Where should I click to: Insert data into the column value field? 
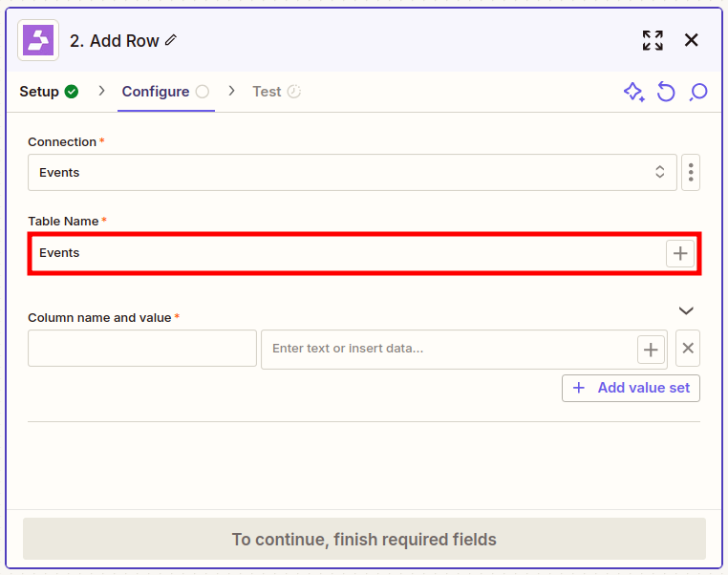[x=651, y=350]
